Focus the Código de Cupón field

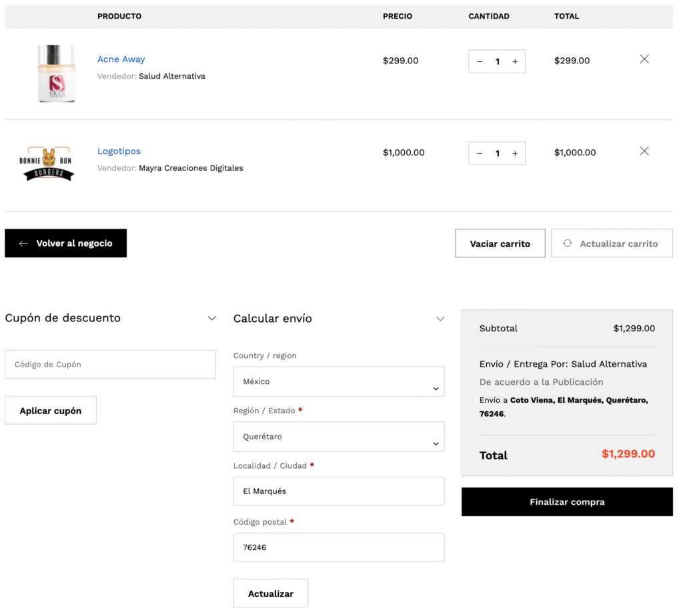(x=110, y=365)
